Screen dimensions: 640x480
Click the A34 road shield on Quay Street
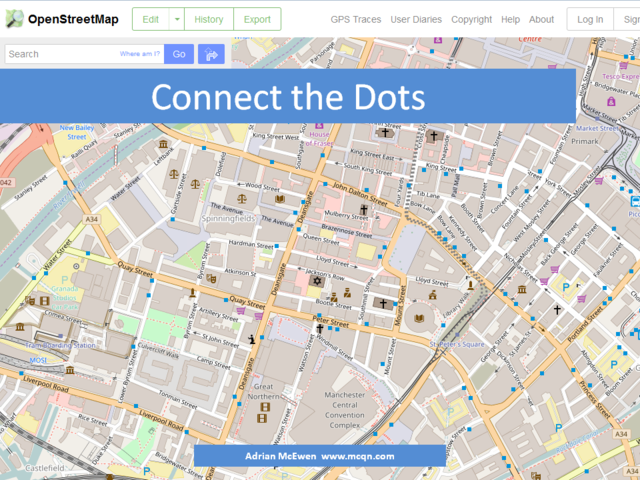pos(91,219)
